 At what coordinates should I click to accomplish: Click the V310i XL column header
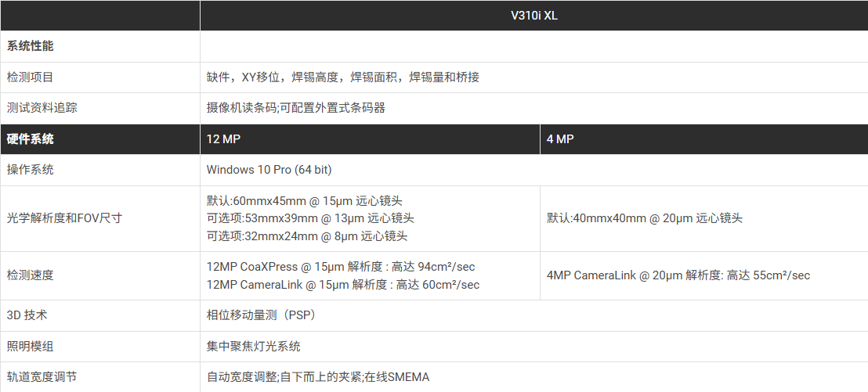coord(533,16)
